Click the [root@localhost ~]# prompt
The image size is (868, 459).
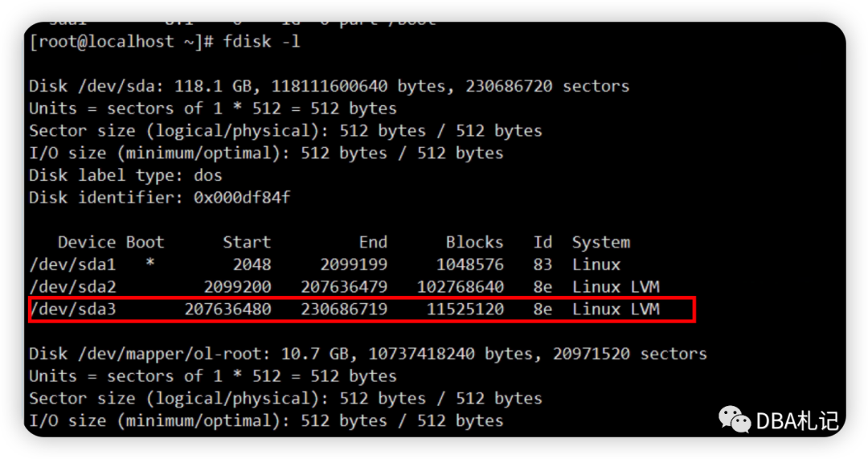121,42
